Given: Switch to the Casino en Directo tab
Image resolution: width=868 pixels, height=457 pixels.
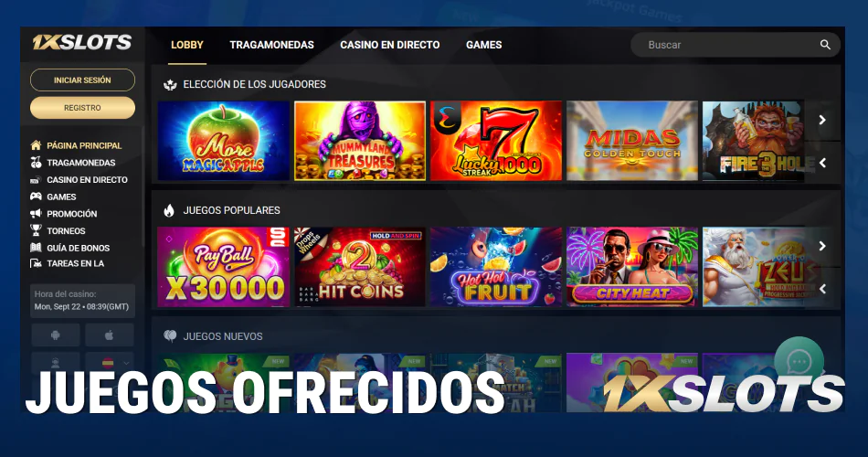Looking at the screenshot, I should coord(390,45).
